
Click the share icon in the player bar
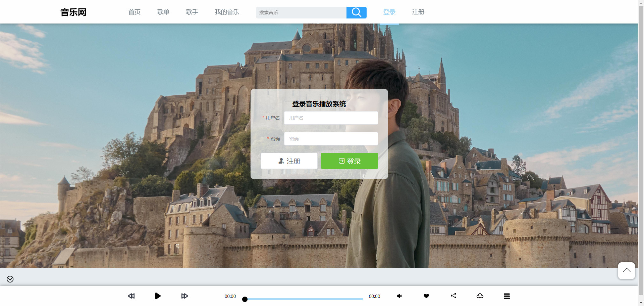point(453,296)
